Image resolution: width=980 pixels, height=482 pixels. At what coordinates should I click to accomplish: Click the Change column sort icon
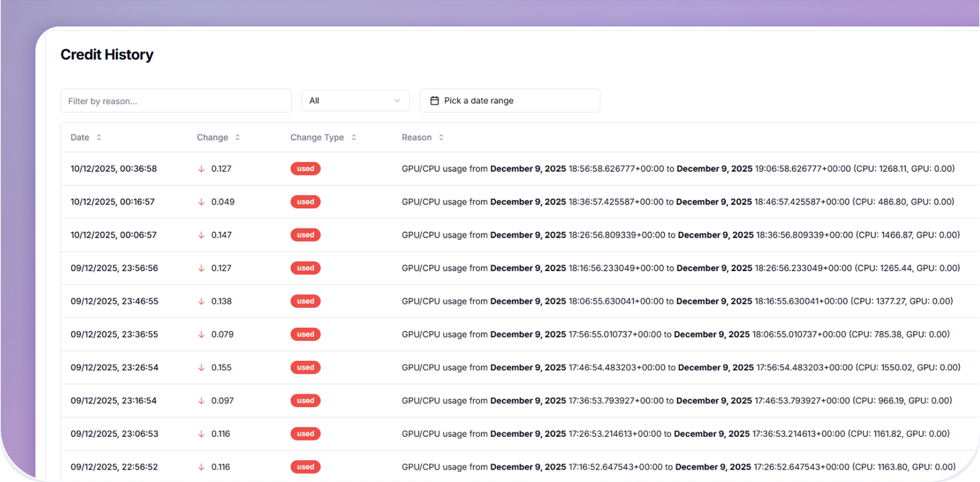[x=237, y=137]
